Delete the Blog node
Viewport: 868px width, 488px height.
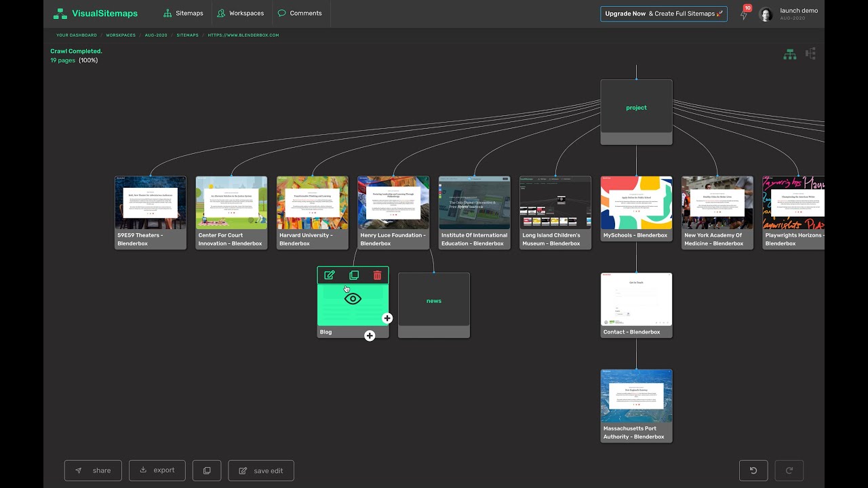point(378,275)
